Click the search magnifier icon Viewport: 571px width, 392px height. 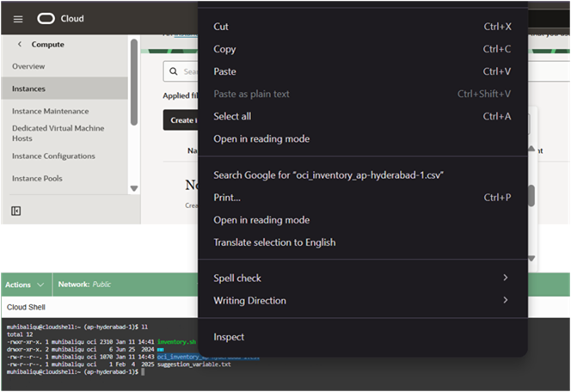coord(175,72)
